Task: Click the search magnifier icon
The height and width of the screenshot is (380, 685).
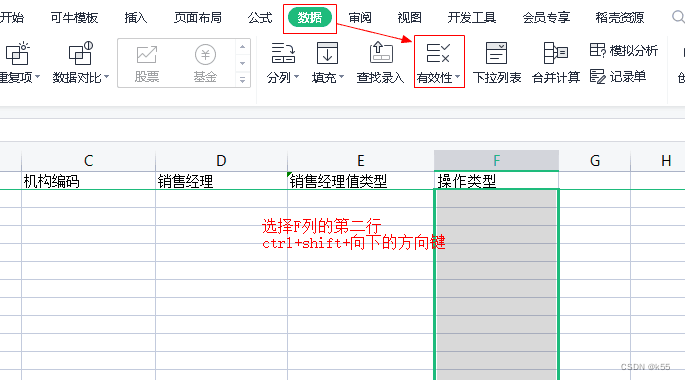Action: tap(678, 17)
